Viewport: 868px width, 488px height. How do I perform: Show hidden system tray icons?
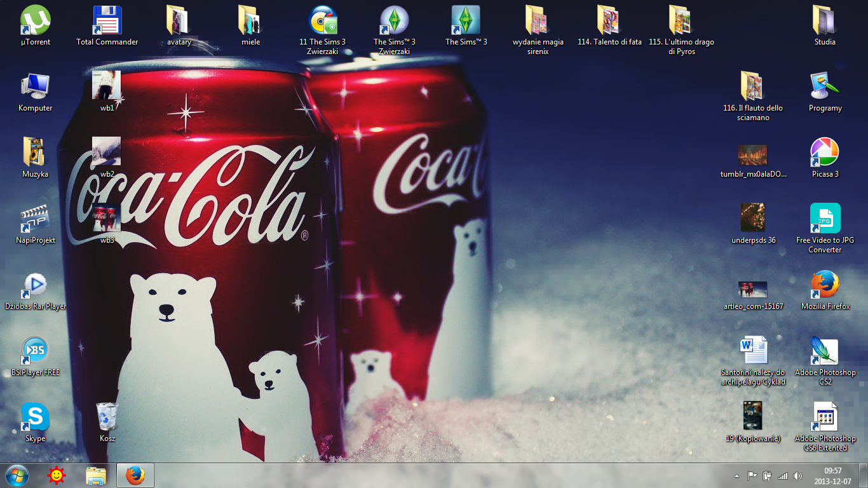pos(736,476)
